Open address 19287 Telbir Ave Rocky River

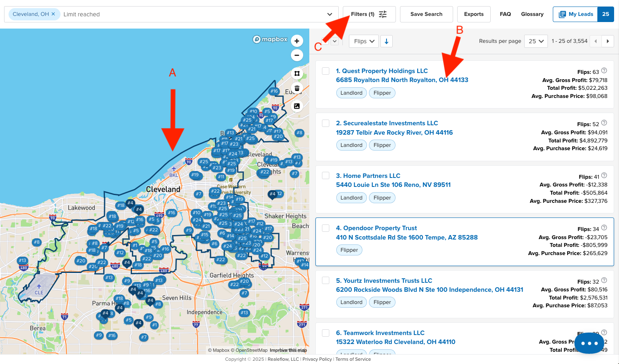(x=394, y=133)
